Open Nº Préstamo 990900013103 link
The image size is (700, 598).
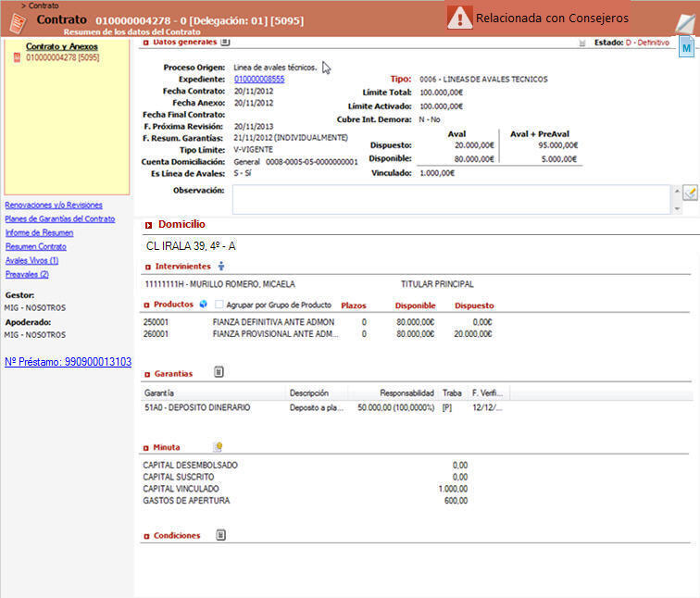click(x=68, y=362)
